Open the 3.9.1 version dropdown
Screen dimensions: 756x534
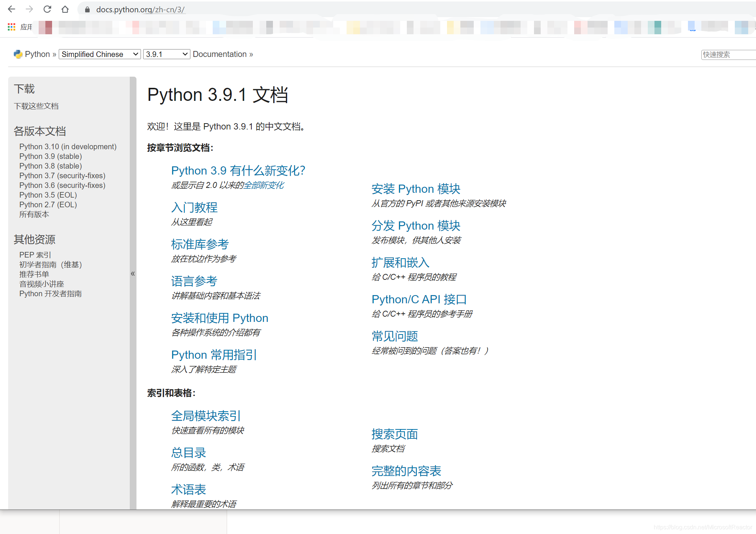tap(166, 54)
